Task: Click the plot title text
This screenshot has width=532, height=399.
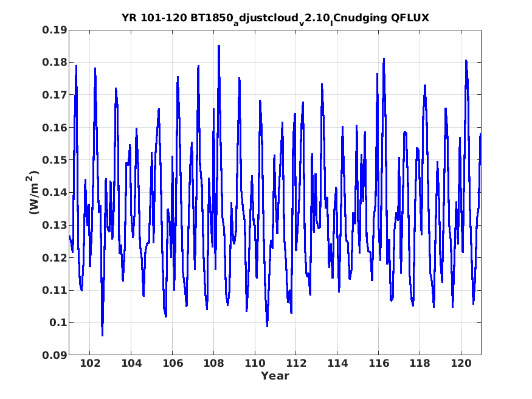Action: tap(275, 18)
